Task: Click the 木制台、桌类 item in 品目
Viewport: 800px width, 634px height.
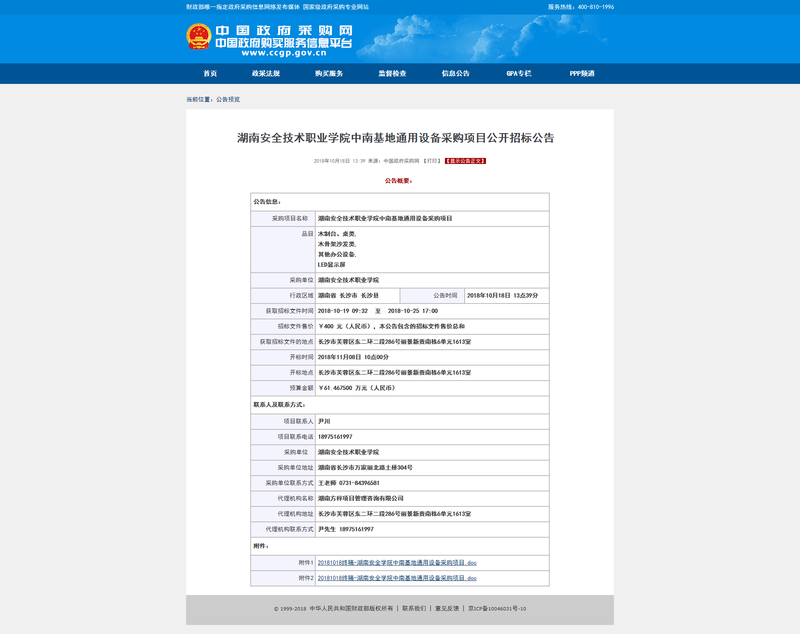Action: point(337,234)
